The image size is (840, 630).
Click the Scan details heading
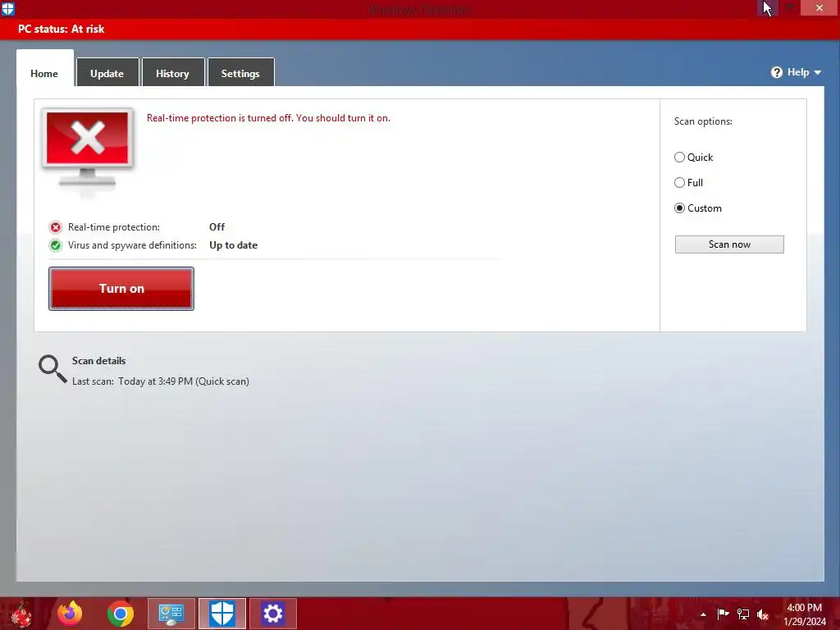[98, 361]
